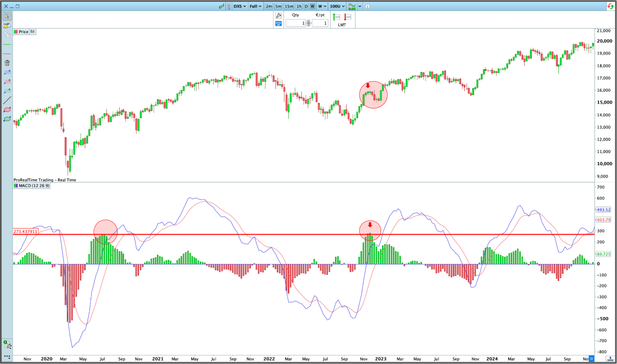The height and width of the screenshot is (364, 617).
Task: Click the red 273.437911 horizontal line label
Action: click(25, 231)
